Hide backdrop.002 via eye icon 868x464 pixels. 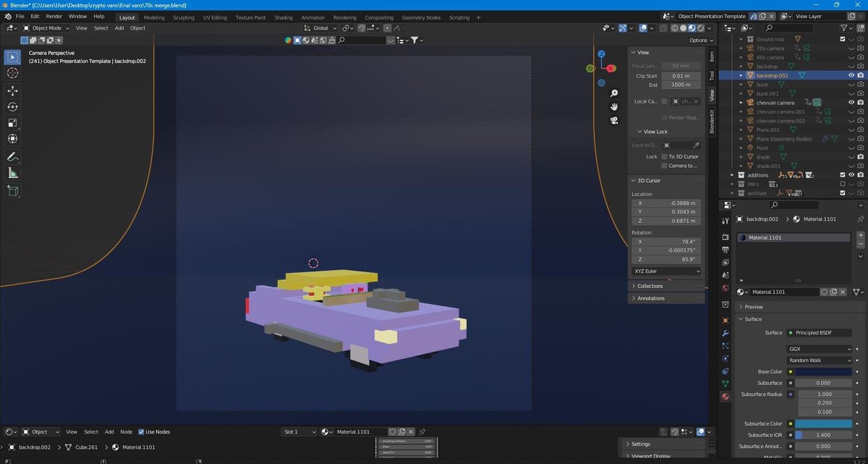tap(851, 75)
